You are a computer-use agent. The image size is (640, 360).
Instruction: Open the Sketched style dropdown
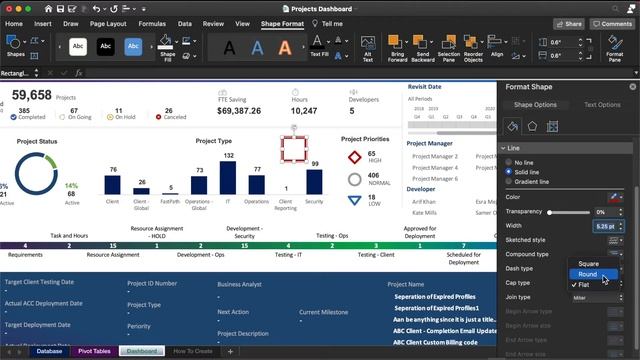(616, 240)
